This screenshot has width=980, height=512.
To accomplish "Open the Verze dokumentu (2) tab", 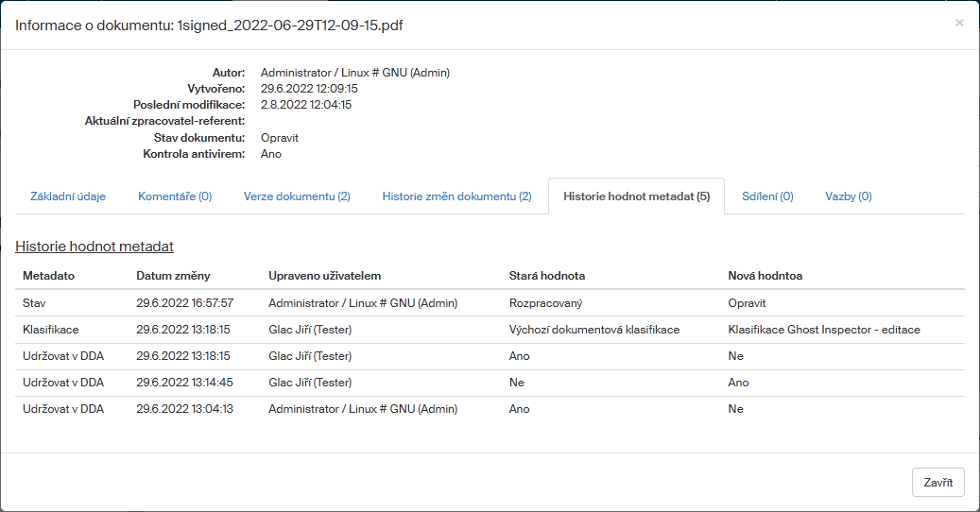I will coord(297,196).
